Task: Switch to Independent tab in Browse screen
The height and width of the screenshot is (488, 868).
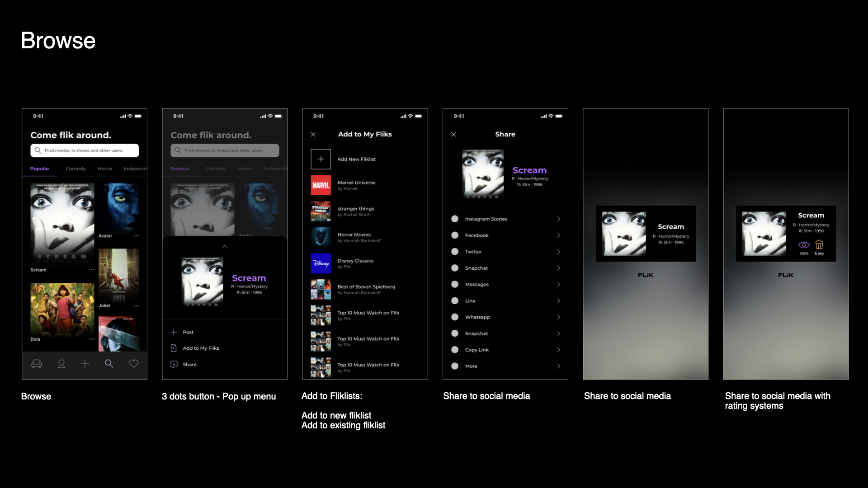Action: (135, 169)
